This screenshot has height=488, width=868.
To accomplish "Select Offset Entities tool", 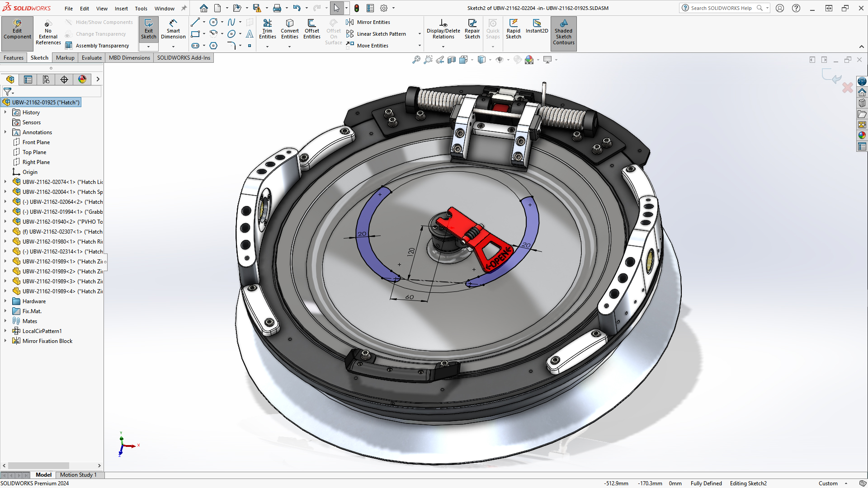I will pyautogui.click(x=311, y=30).
